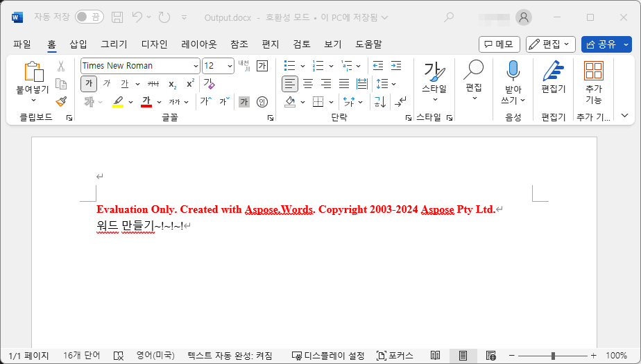Toggle italic formatting
This screenshot has height=364, width=641.
coord(107,84)
